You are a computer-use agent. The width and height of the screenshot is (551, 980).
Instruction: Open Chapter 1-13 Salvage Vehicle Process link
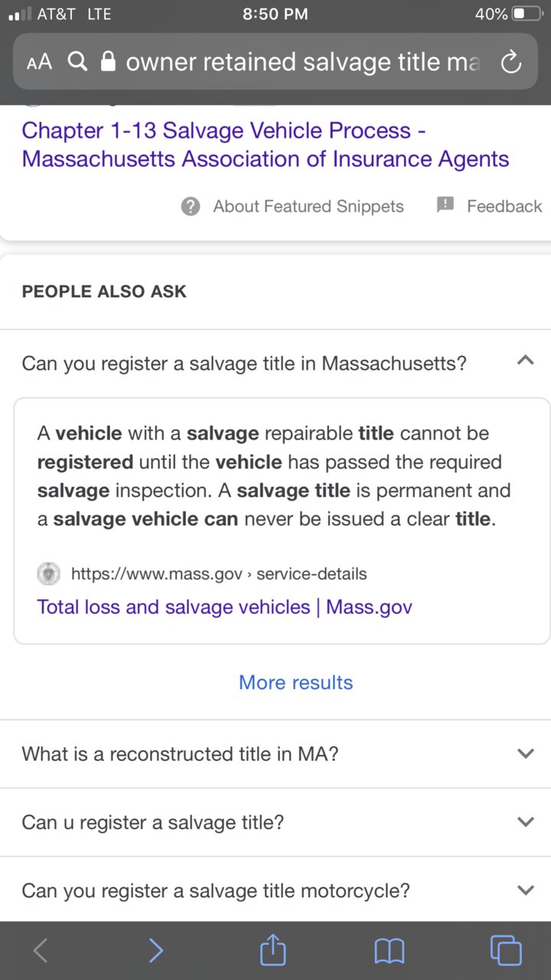pos(266,145)
